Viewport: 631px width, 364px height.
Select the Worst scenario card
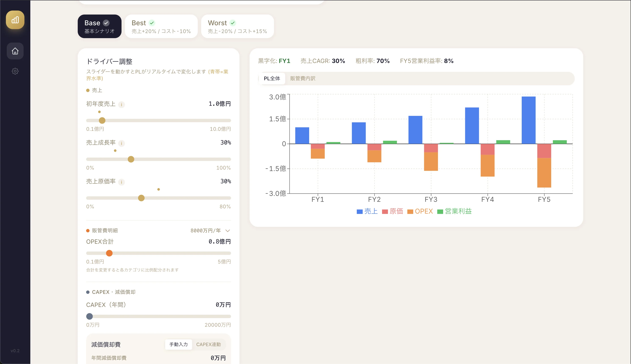pos(237,26)
